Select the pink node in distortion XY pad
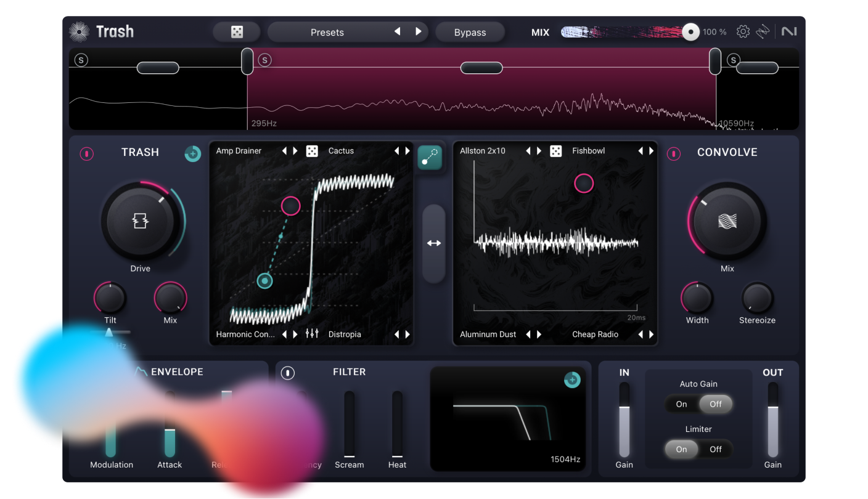The height and width of the screenshot is (499, 868). click(290, 206)
